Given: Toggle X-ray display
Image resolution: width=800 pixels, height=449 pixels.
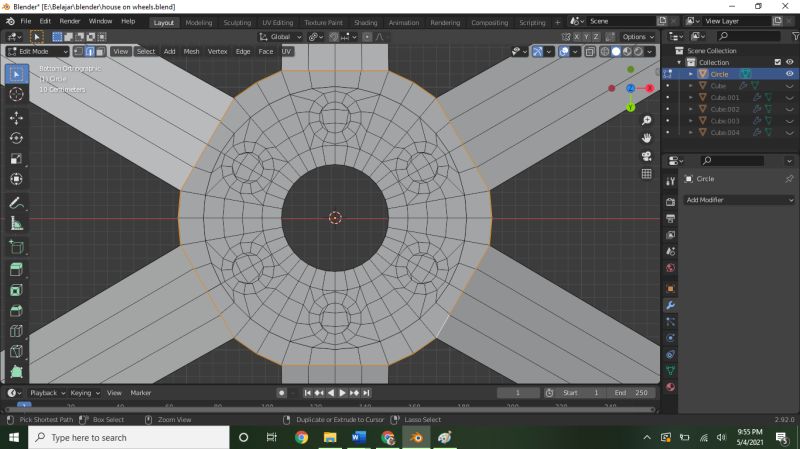Looking at the screenshot, I should pyautogui.click(x=590, y=52).
